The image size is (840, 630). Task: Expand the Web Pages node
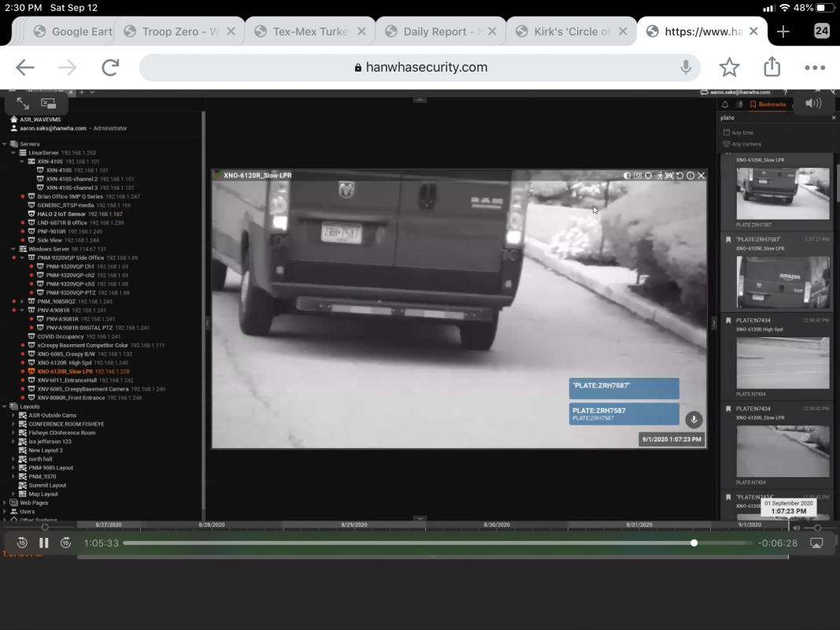(5, 502)
